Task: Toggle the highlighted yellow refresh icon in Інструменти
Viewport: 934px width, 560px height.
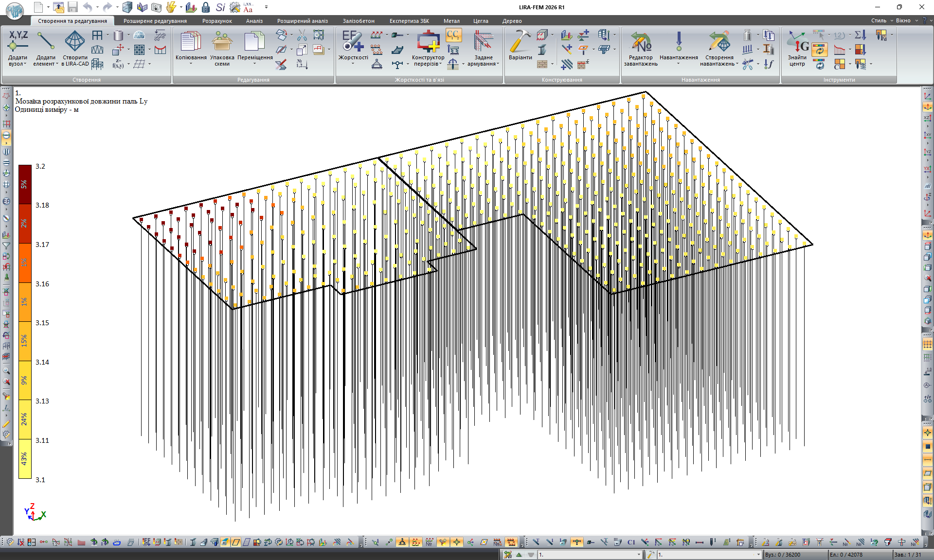Action: pos(820,50)
